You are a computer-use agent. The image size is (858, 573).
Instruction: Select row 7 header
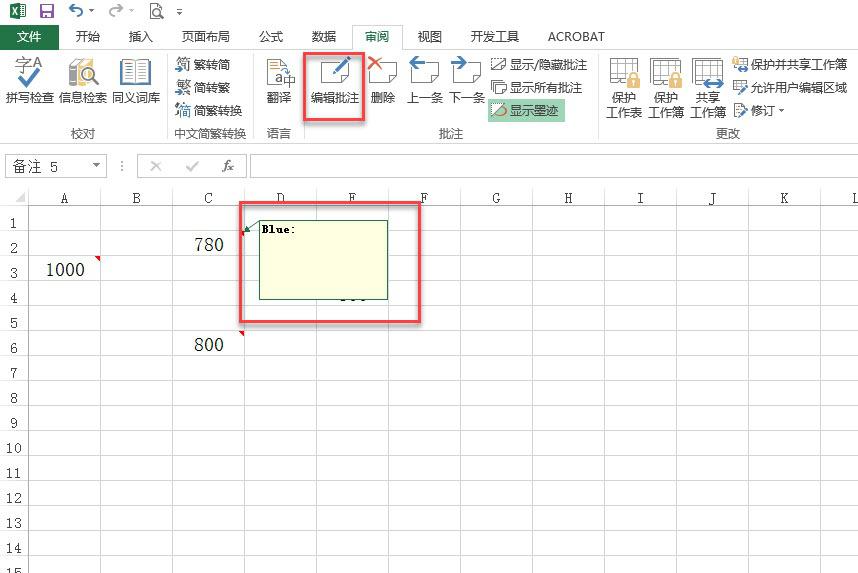(x=14, y=373)
